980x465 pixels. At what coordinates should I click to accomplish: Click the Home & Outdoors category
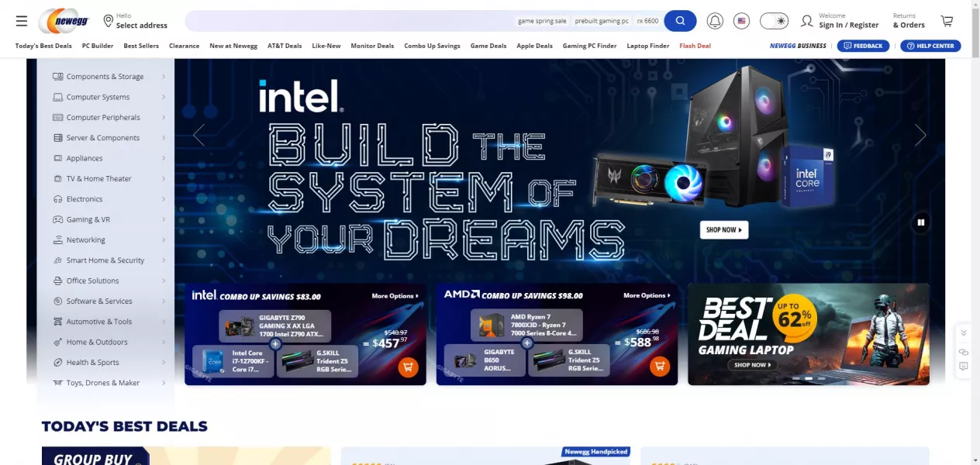point(109,342)
